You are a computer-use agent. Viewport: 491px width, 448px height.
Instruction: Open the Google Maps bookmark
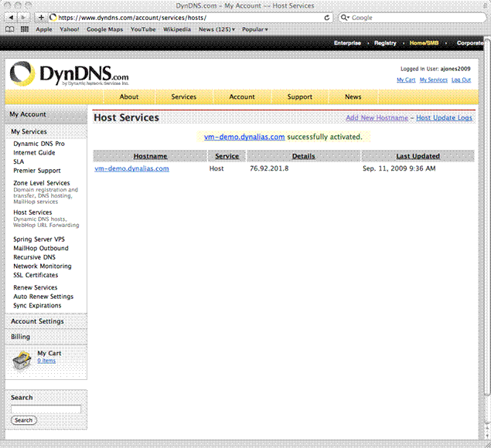click(105, 29)
